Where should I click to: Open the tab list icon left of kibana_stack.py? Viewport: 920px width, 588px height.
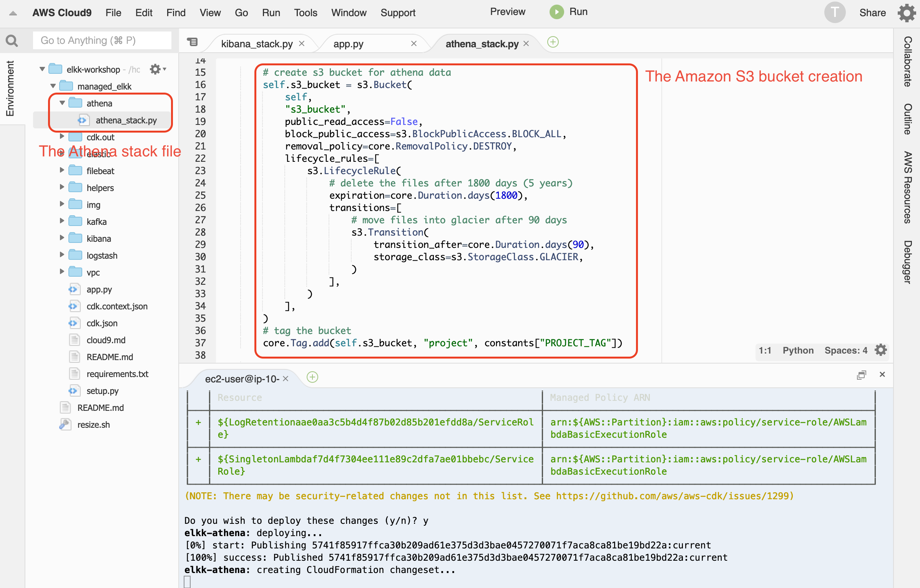(192, 42)
